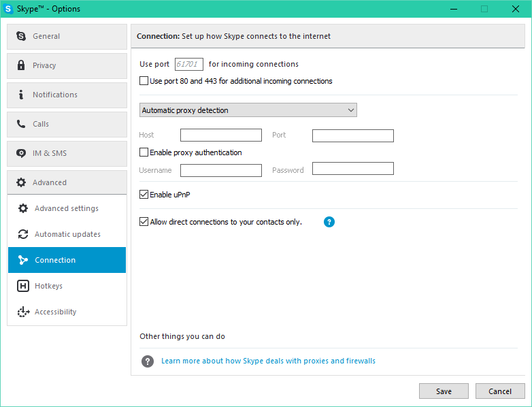Click the chat bubble icon for IM & SMS
Image resolution: width=532 pixels, height=407 pixels.
point(21,153)
